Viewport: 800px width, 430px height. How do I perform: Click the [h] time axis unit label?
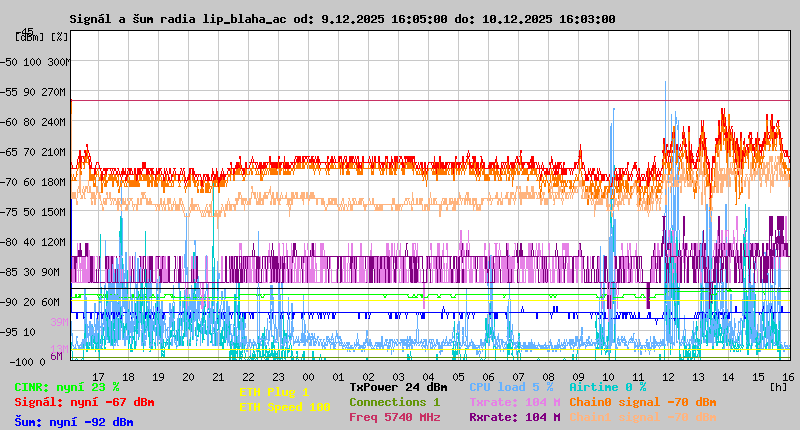click(x=778, y=386)
